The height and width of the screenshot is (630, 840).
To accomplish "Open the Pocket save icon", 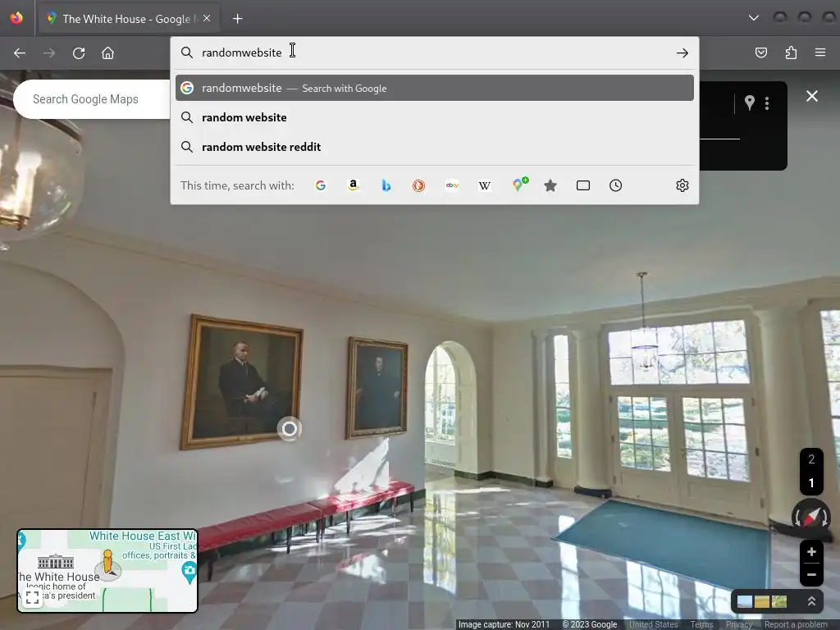I will [761, 52].
